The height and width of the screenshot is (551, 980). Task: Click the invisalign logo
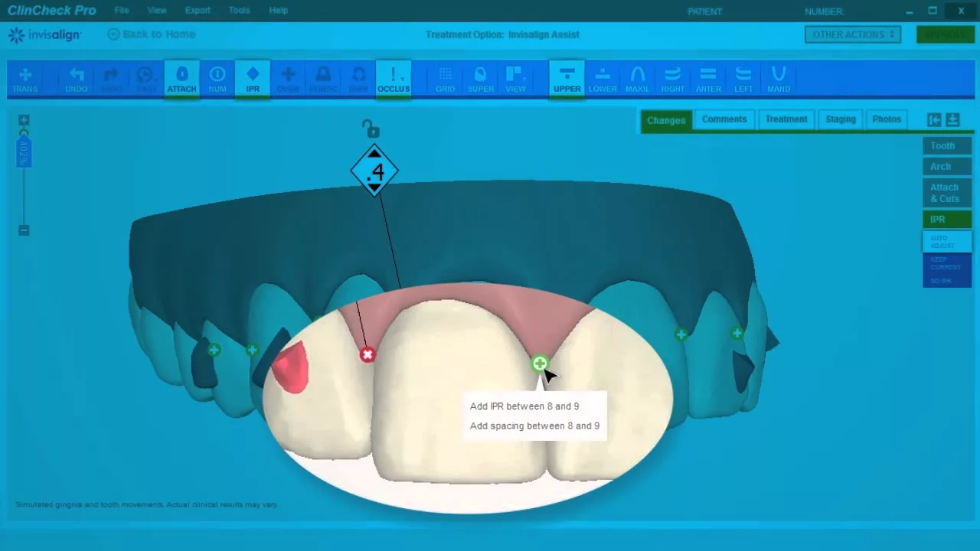tap(44, 35)
